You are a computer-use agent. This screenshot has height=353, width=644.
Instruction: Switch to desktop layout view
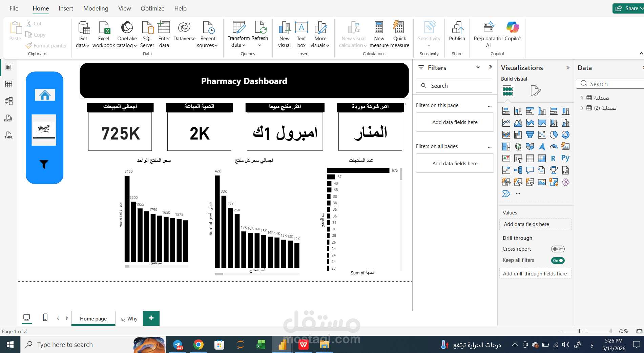point(27,317)
